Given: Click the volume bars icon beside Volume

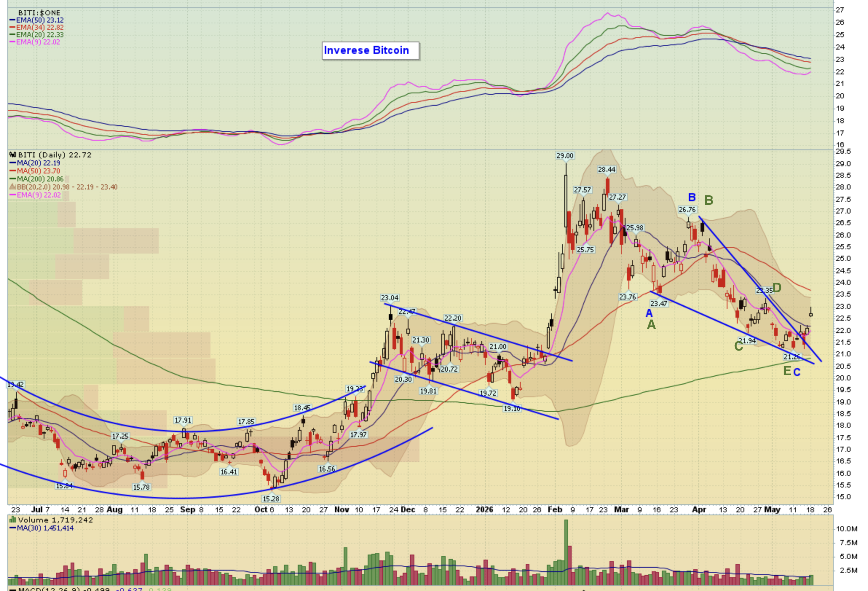Looking at the screenshot, I should click(x=13, y=520).
